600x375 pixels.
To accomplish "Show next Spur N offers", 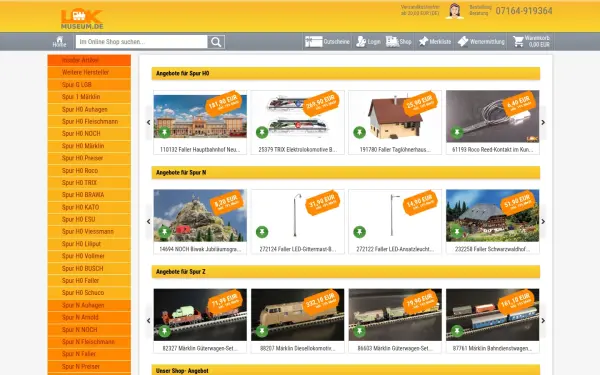I will tap(543, 222).
